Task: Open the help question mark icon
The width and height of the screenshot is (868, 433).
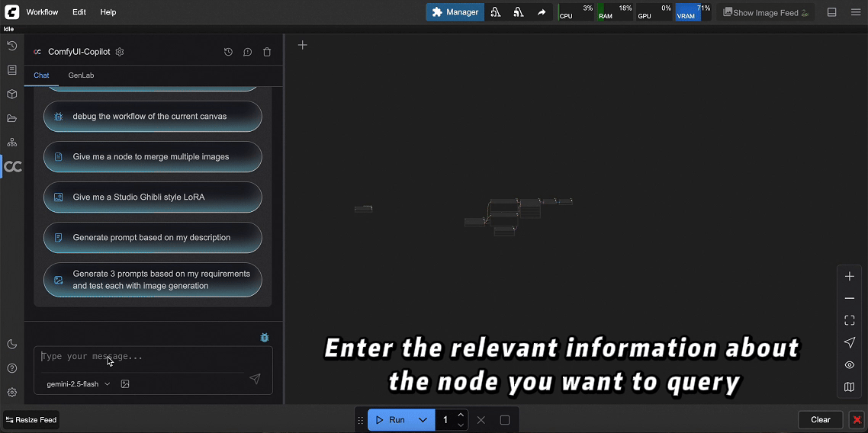Action: (11, 368)
